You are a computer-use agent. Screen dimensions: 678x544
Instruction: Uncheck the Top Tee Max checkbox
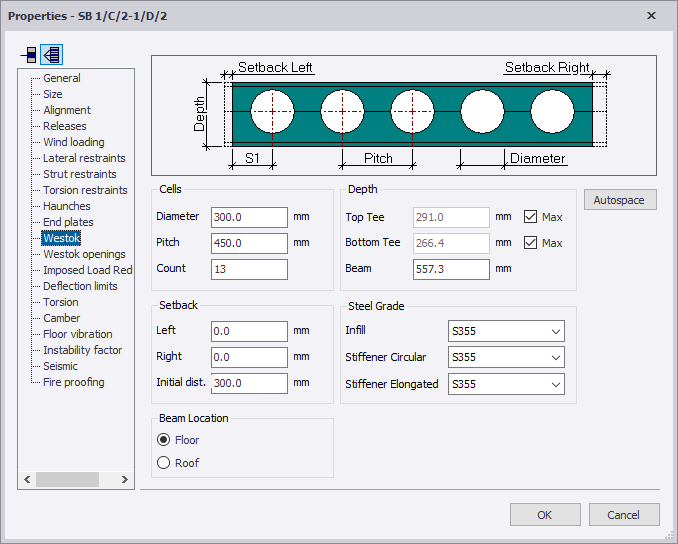(x=531, y=217)
